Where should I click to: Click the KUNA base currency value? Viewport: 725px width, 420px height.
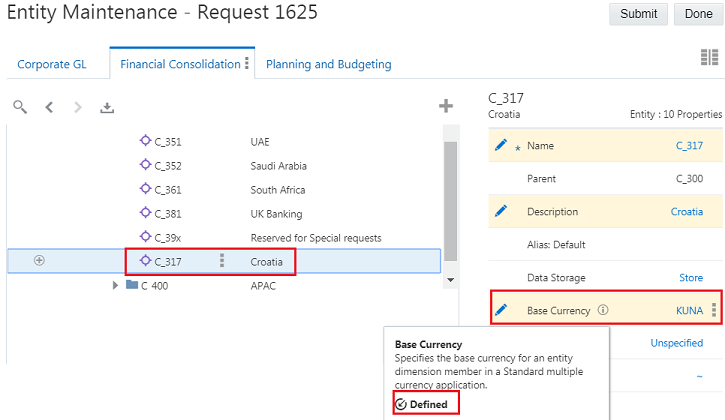[689, 311]
